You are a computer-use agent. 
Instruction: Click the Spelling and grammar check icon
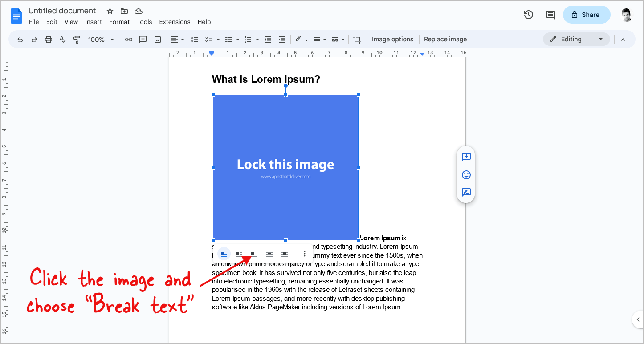[62, 39]
